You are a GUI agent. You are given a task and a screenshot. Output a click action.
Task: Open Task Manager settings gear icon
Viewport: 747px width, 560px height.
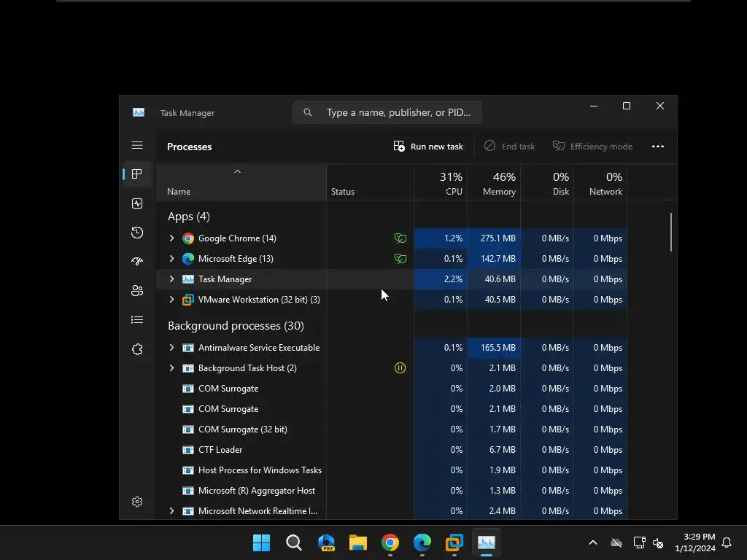(137, 502)
